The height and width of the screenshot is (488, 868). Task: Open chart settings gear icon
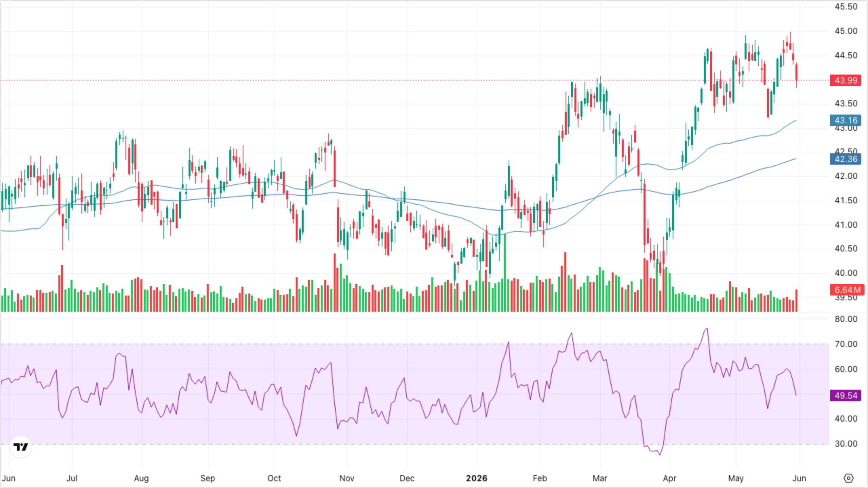(848, 478)
